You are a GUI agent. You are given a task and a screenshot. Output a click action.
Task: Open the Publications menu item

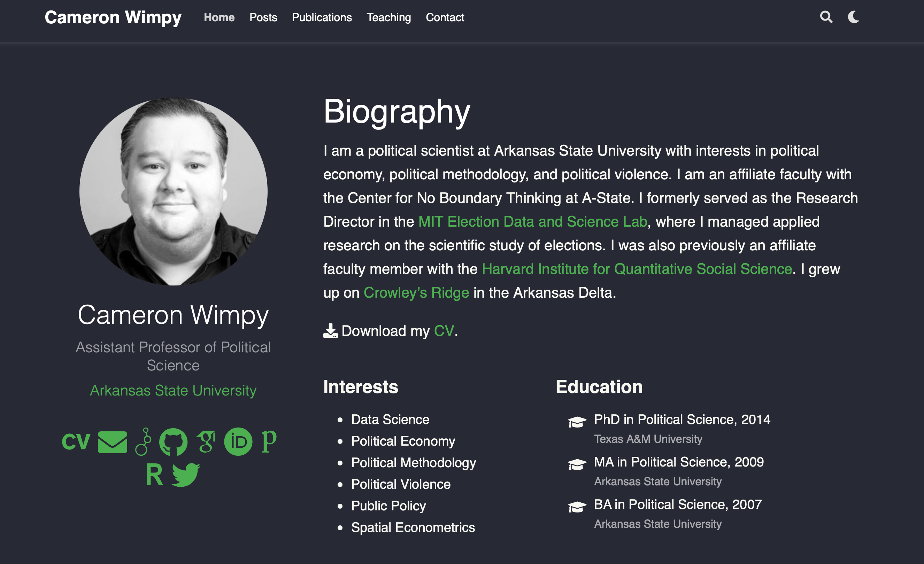tap(322, 17)
